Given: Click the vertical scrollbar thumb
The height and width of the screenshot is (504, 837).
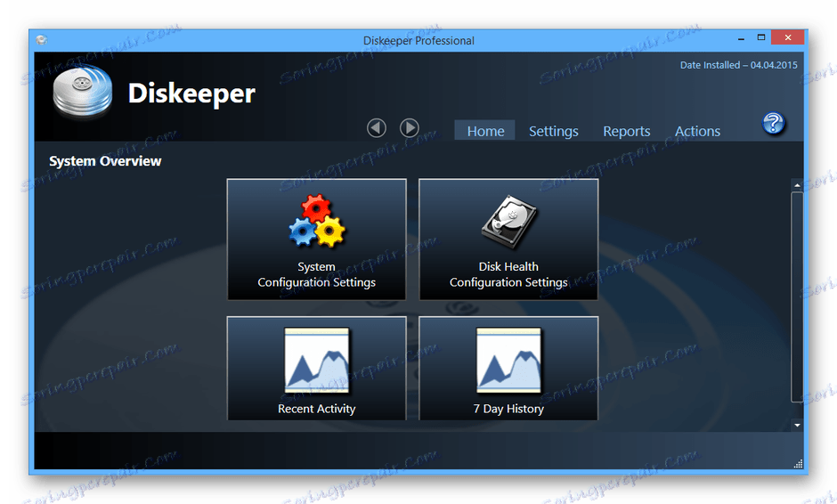Looking at the screenshot, I should pos(797,297).
